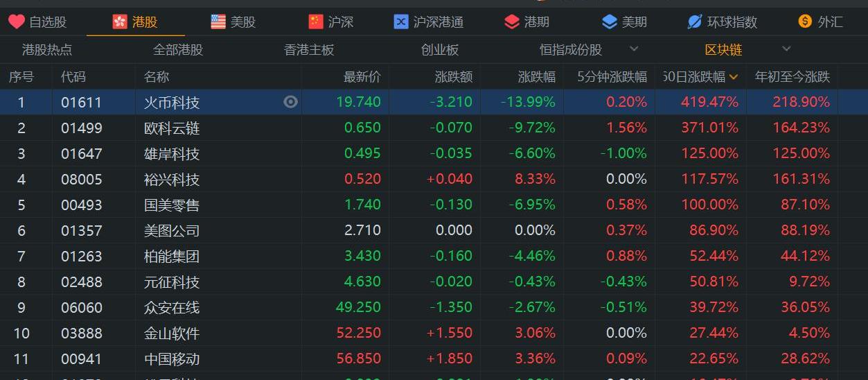Click the Hong Kong flag icon
Image resolution: width=868 pixels, height=380 pixels.
coord(120,21)
